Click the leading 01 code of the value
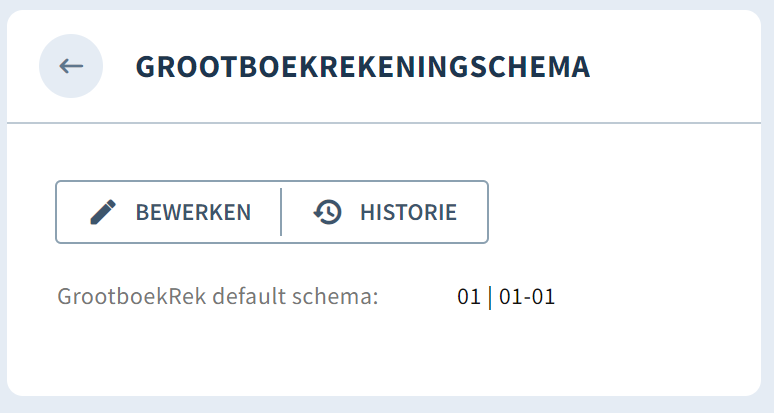 tap(469, 297)
